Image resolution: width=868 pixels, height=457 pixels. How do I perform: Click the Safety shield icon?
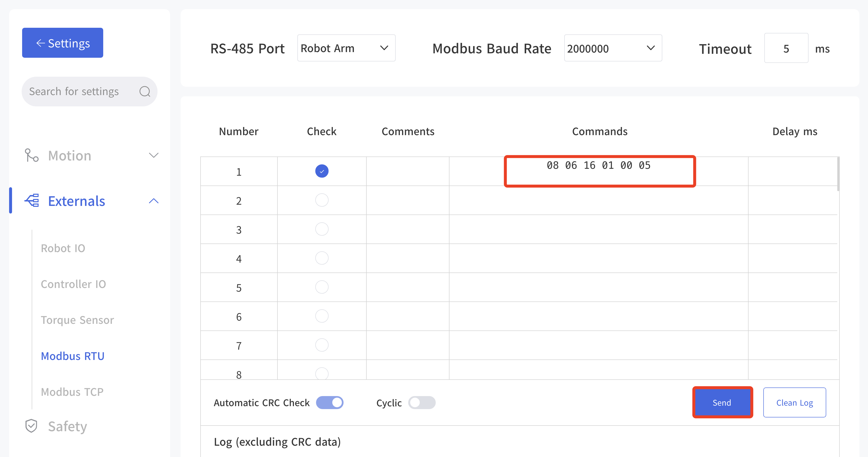pyautogui.click(x=31, y=426)
